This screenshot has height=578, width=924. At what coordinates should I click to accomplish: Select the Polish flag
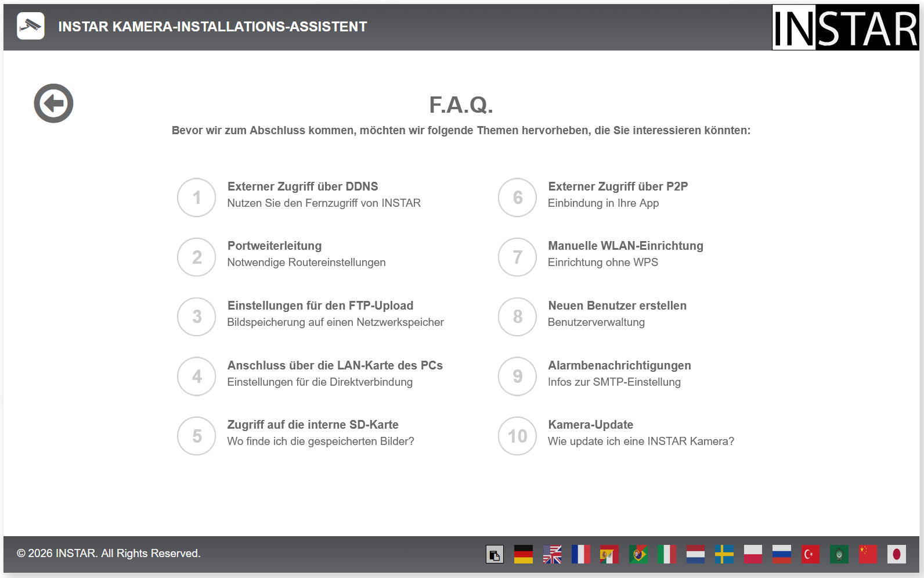[x=753, y=554]
